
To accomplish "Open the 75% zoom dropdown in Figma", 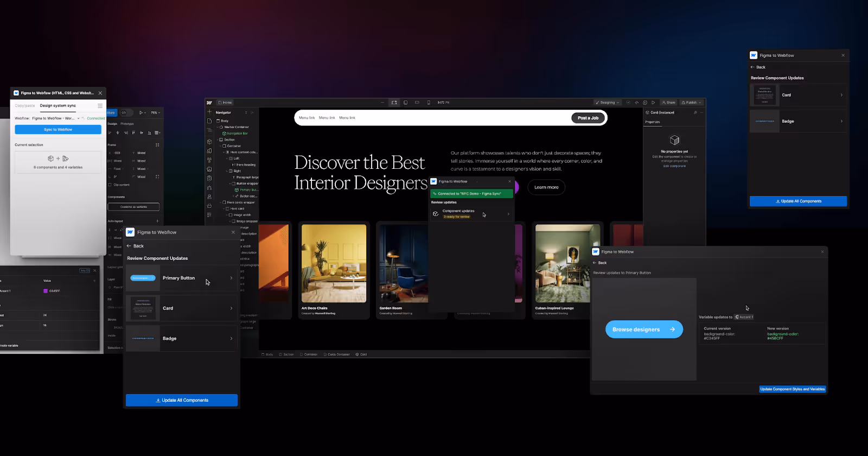I will [155, 112].
